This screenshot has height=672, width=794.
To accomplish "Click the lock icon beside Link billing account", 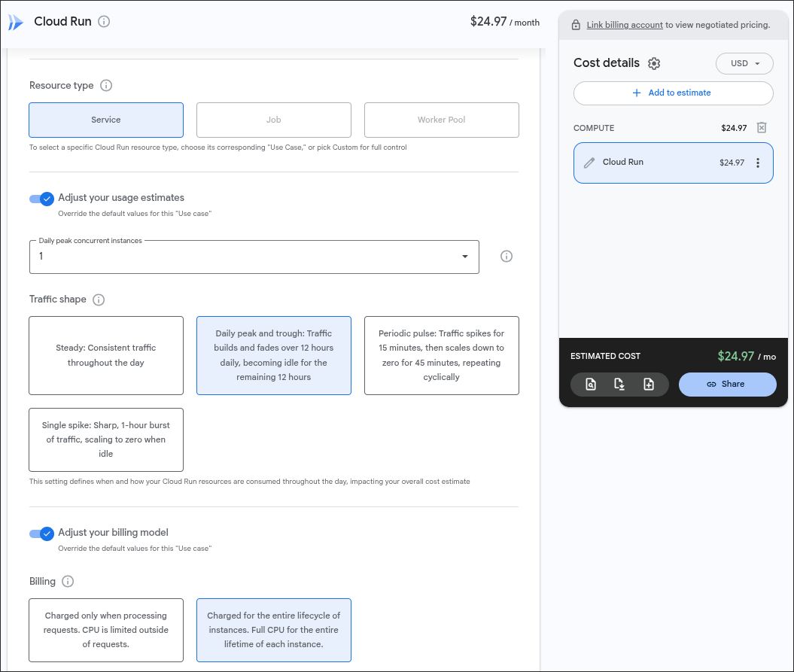I will pyautogui.click(x=576, y=25).
